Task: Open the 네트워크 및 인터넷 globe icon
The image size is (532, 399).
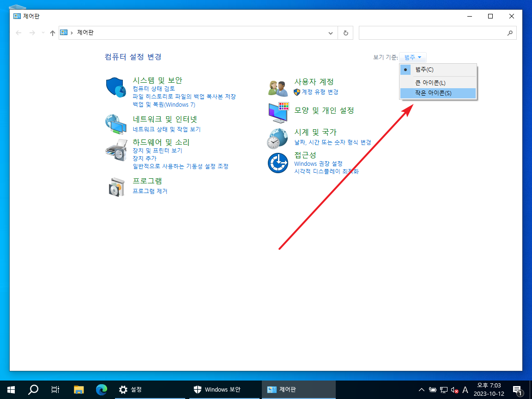Action: tap(116, 125)
